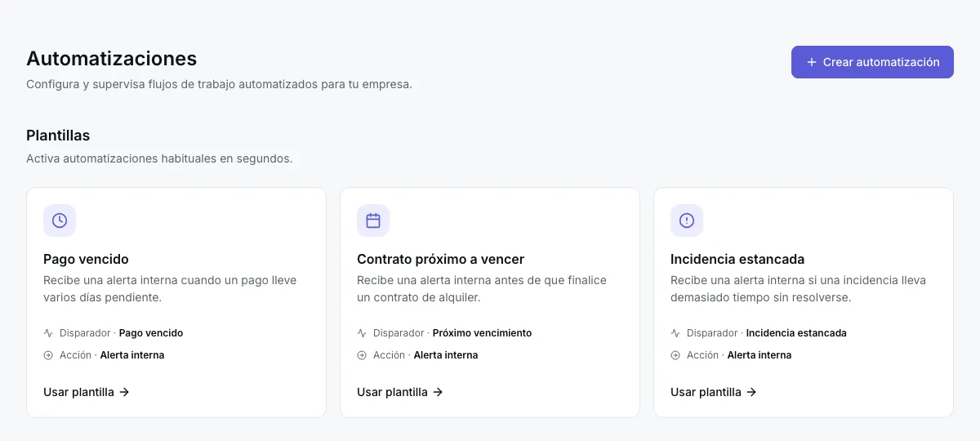Screen dimensions: 980x441
Task: Click 'Alerta interna' action in Contrato próximo card
Action: coord(446,355)
